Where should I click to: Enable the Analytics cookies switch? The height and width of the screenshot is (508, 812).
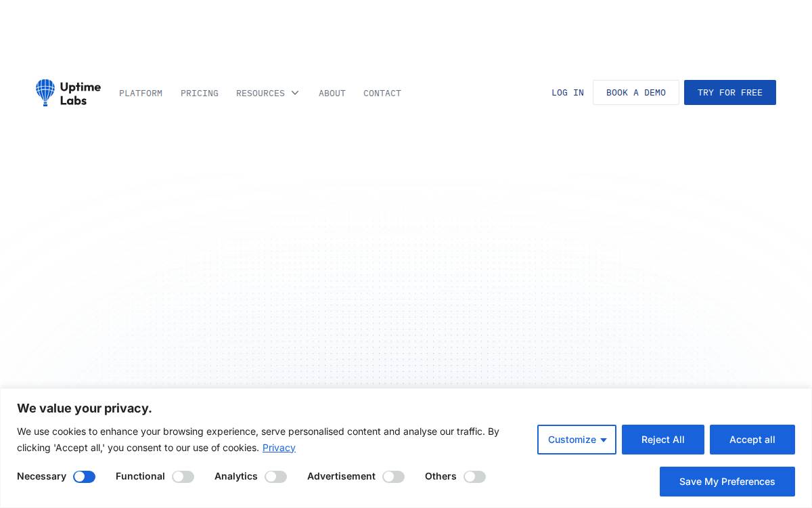pos(276,477)
